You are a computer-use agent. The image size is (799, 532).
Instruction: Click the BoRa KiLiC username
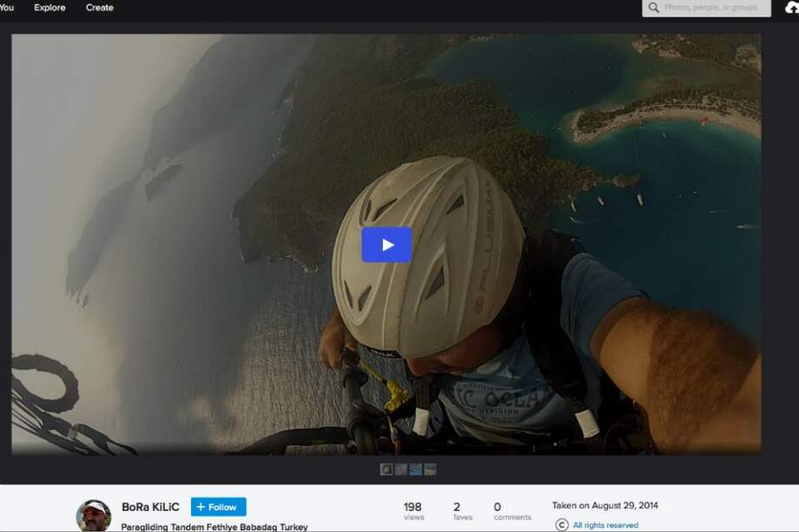coord(151,507)
